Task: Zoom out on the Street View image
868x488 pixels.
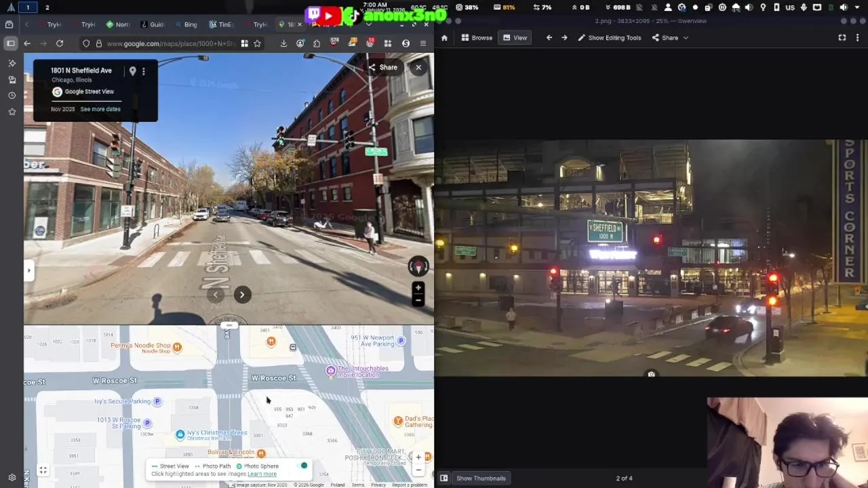Action: point(418,300)
